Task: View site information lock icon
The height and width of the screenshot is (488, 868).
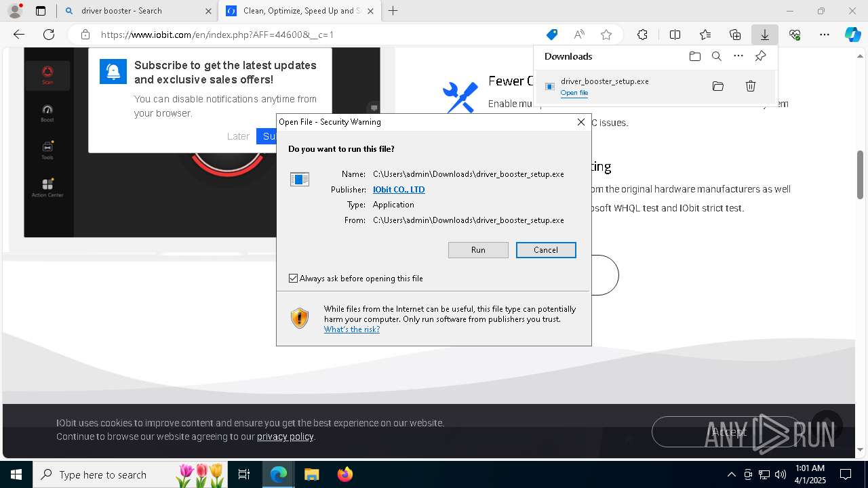Action: (85, 35)
